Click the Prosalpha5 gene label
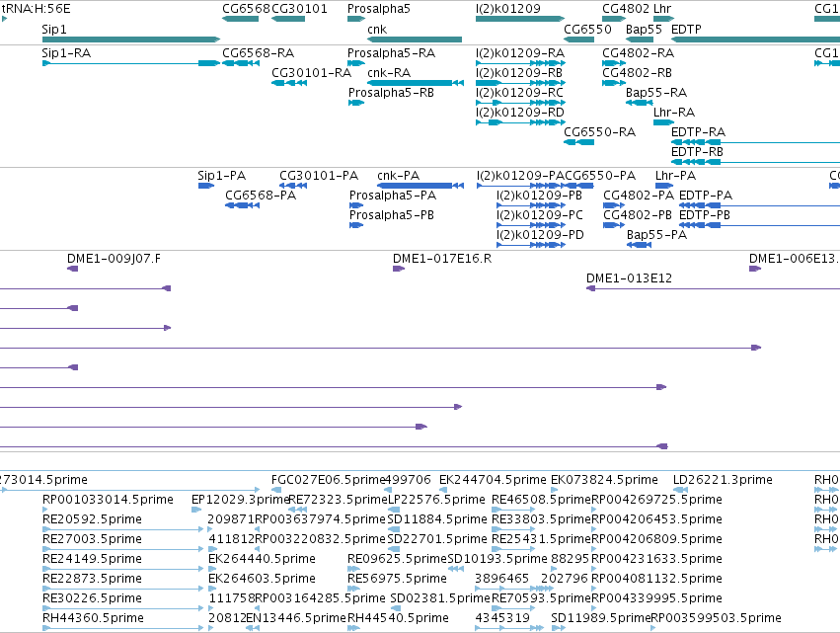The width and height of the screenshot is (840, 633). tap(379, 9)
